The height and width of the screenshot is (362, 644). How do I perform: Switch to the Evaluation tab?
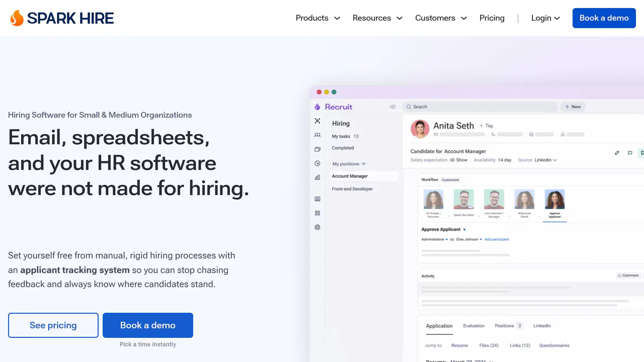coord(474,326)
